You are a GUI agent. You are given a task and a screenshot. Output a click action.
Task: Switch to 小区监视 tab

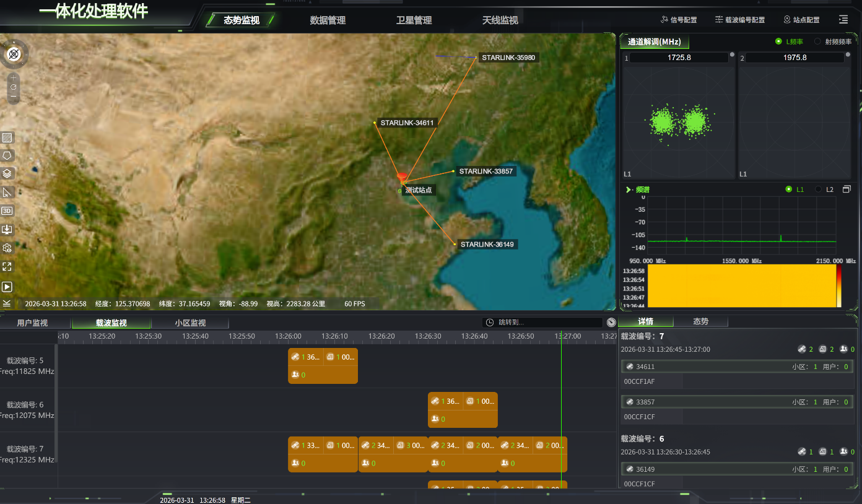click(x=190, y=323)
